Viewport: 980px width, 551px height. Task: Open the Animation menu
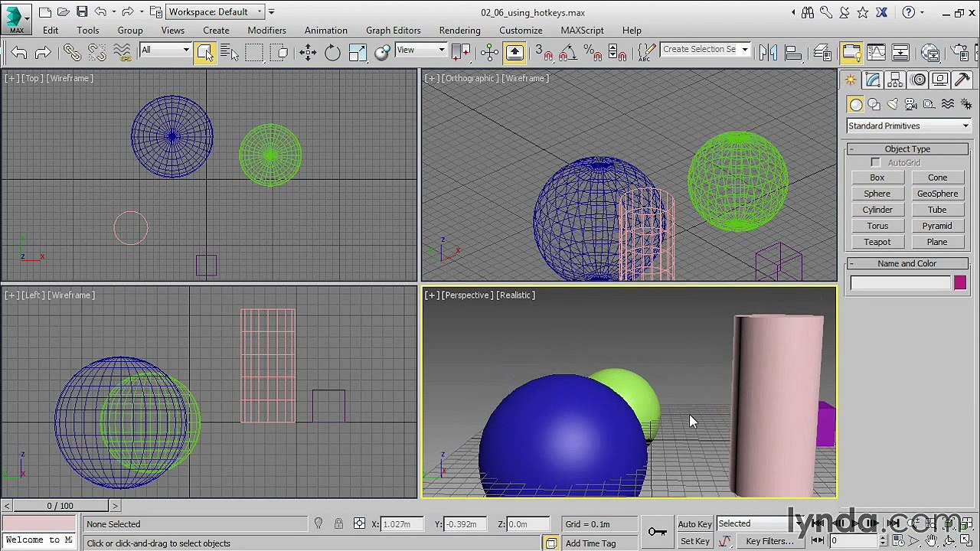coord(325,30)
